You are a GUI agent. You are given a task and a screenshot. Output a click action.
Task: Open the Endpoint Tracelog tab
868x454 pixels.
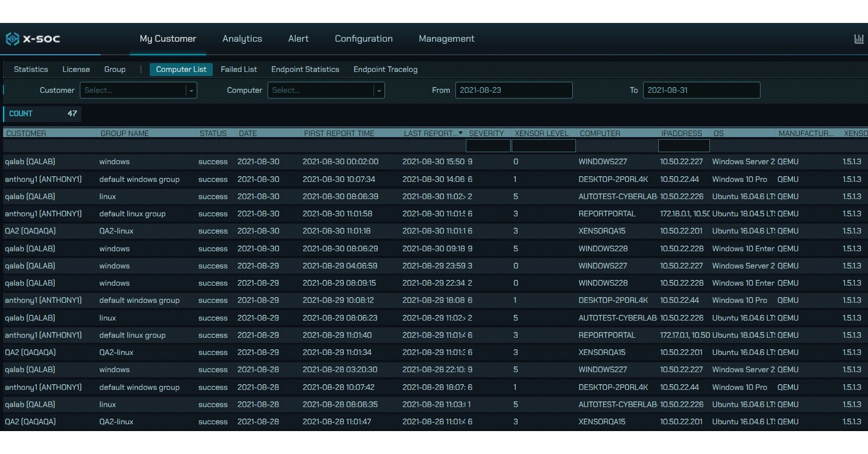pyautogui.click(x=385, y=69)
